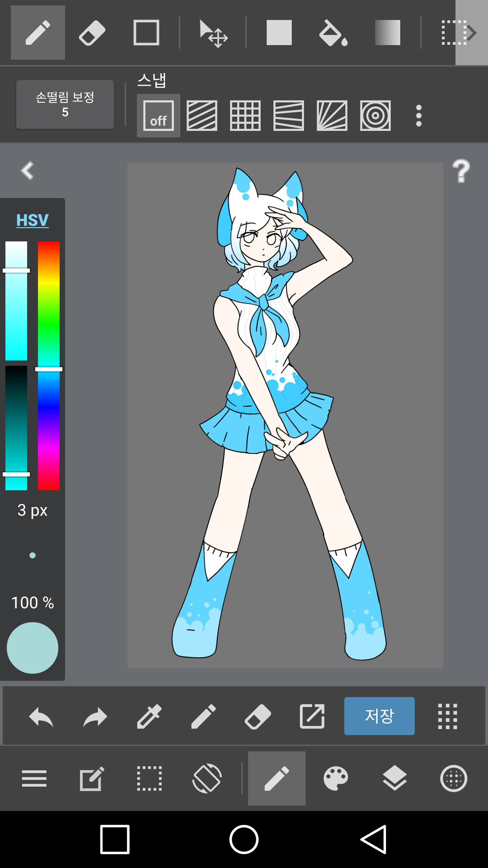
Task: Enable grid snap guide
Action: coord(245,116)
